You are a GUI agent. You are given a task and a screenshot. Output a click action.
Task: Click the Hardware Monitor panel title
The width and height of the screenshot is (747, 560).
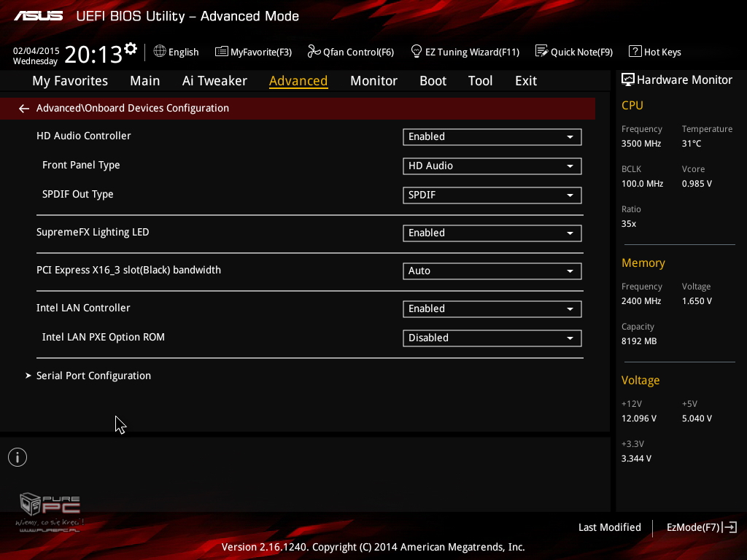click(684, 80)
